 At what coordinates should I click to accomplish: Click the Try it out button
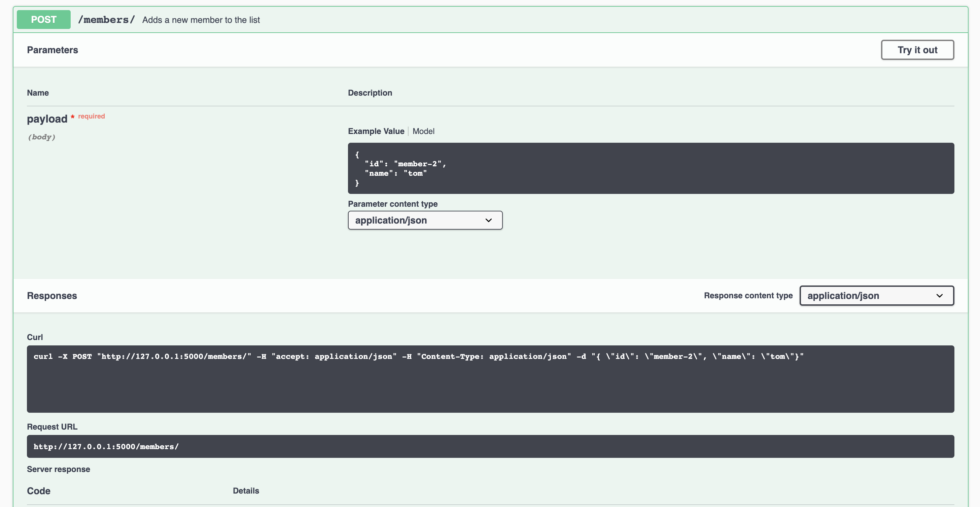click(x=917, y=50)
